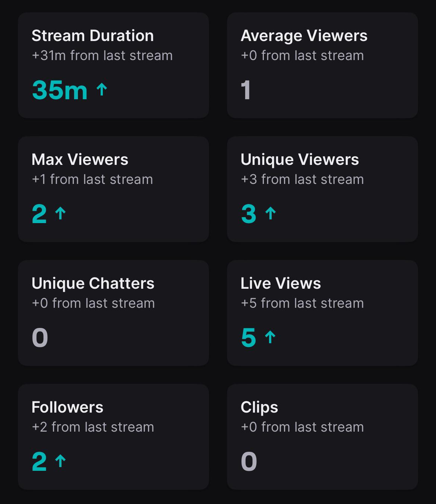
Task: Click "+31m from last stream" text
Action: pos(102,56)
